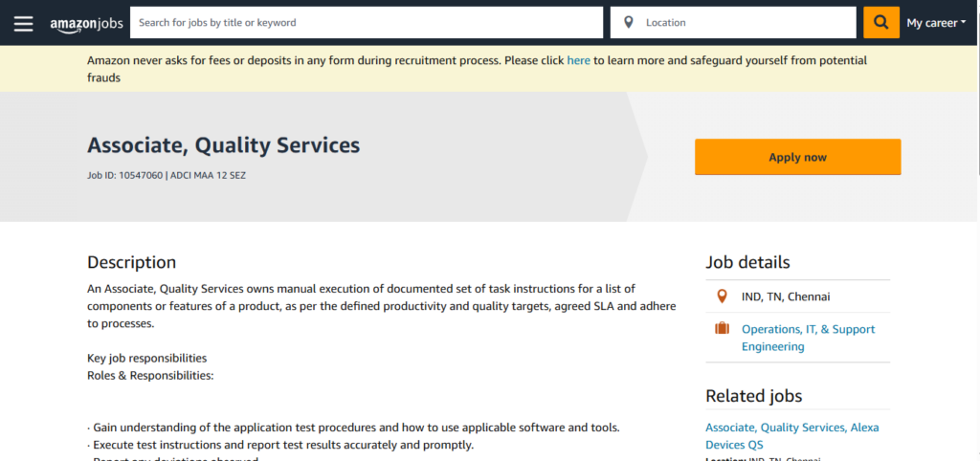Click the 'Description' heading

[132, 262]
